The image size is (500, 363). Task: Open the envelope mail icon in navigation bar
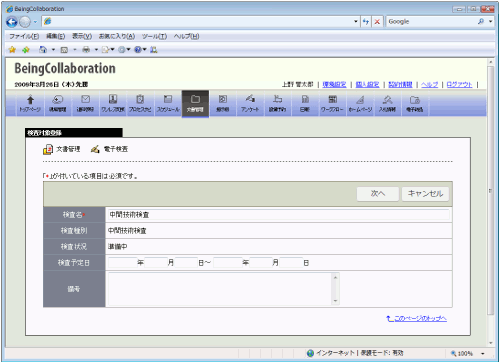pyautogui.click(x=85, y=104)
